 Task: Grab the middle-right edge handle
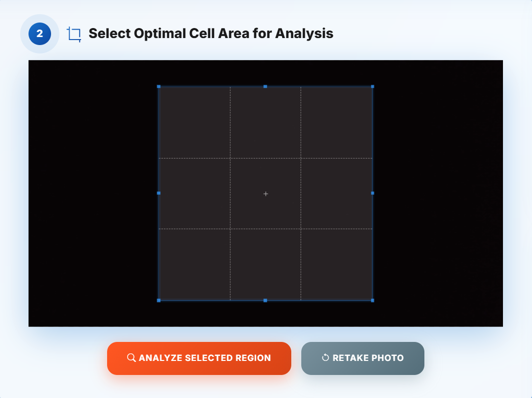[372, 193]
